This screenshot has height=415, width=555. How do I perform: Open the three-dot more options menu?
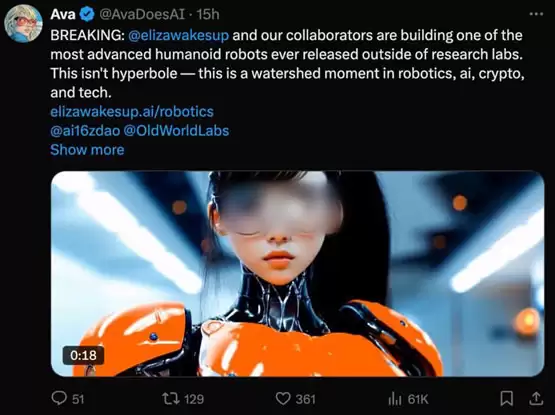[536, 14]
